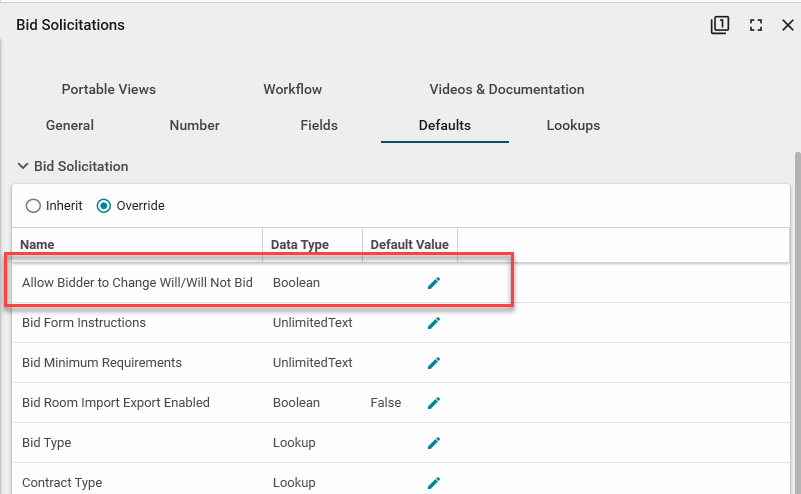Switch to Portable Views tab
The image size is (801, 494).
tap(109, 89)
